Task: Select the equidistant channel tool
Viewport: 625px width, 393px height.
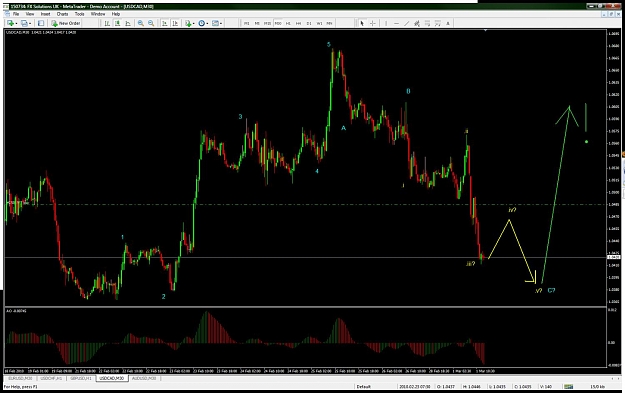Action: pos(417,24)
